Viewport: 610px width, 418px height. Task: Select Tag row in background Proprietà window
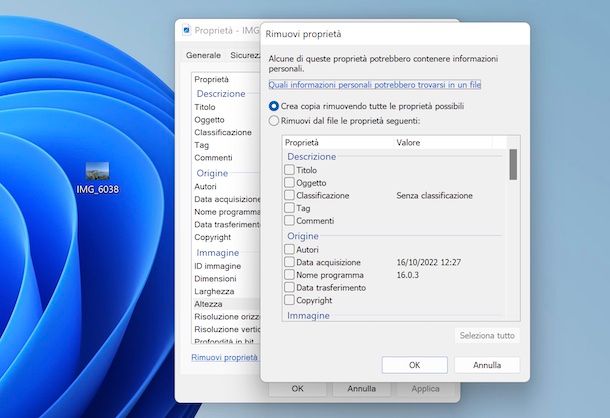point(226,145)
